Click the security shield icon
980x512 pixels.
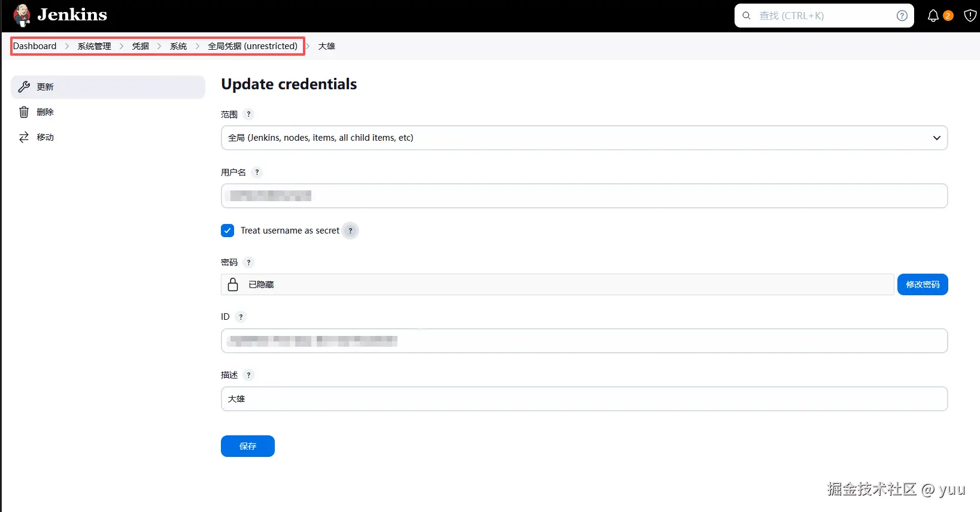click(970, 16)
